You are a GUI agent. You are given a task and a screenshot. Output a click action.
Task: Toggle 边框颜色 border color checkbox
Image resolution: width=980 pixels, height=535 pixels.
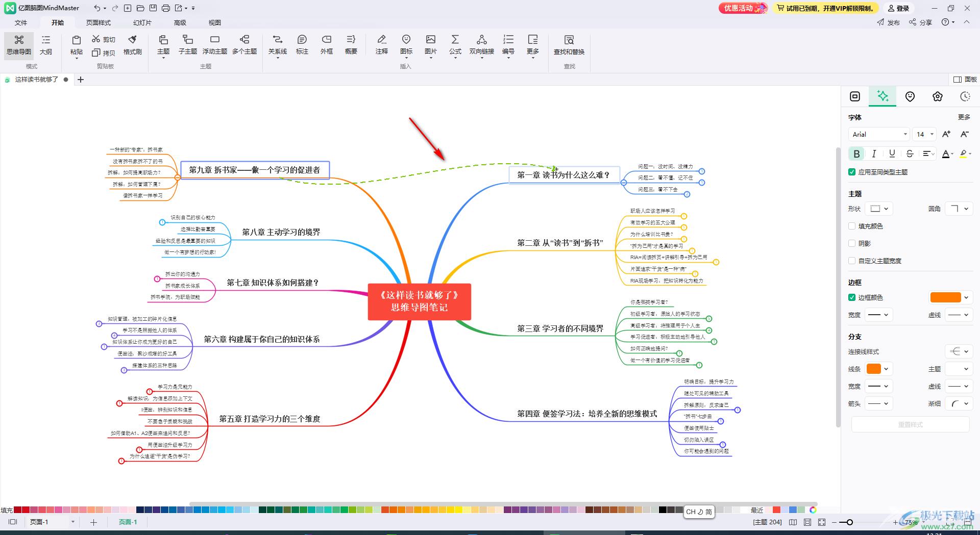[x=852, y=297]
